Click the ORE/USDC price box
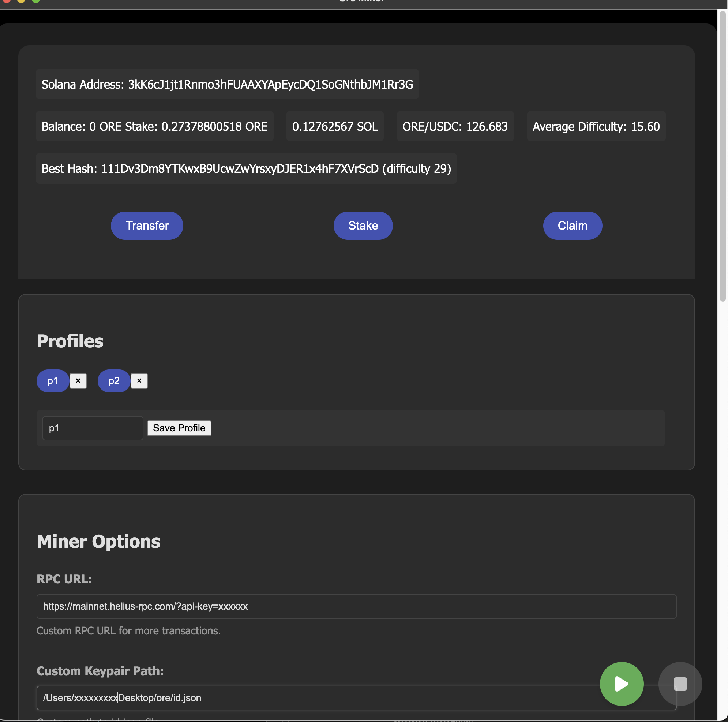The image size is (728, 722). [x=455, y=126]
